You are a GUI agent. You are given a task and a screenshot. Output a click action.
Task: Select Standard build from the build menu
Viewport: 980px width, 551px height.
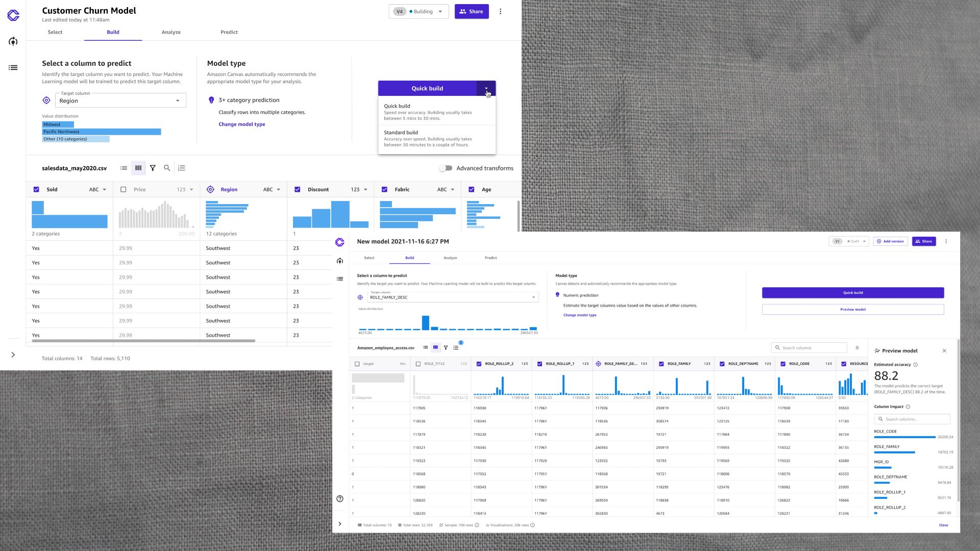coord(437,139)
